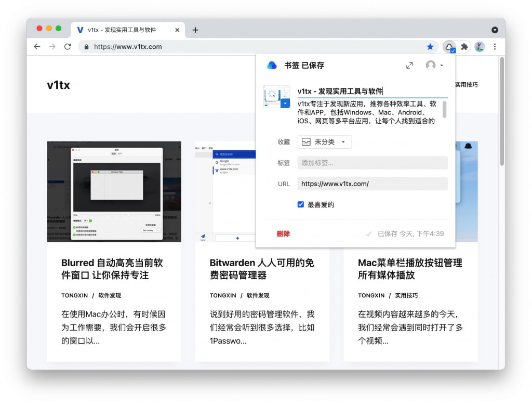Open a new tab with plus button
The width and height of the screenshot is (532, 405).
point(195,30)
